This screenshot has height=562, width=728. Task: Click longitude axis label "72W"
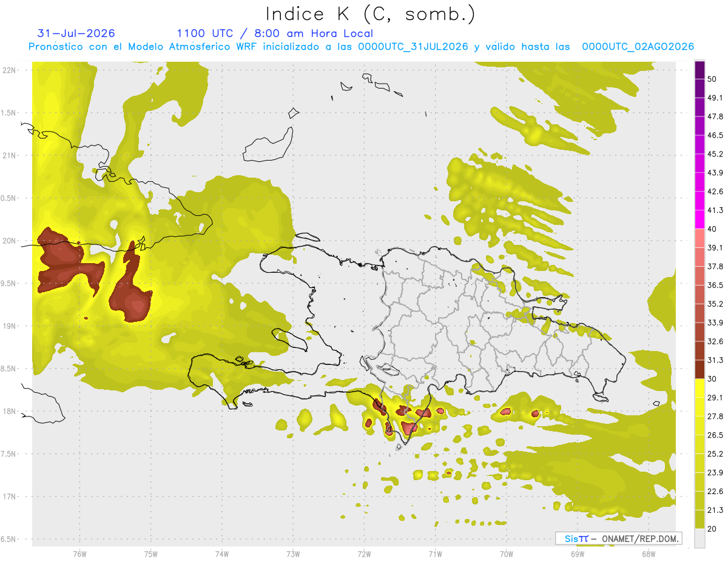pos(364,554)
